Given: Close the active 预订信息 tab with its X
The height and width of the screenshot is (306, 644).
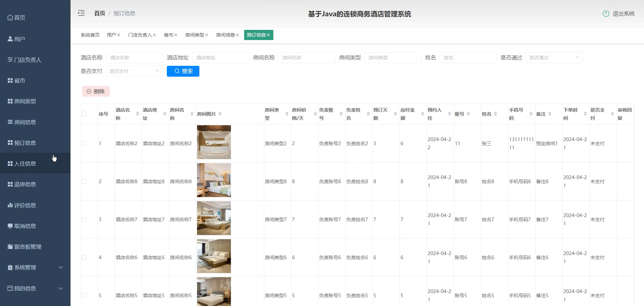Looking at the screenshot, I should [x=268, y=35].
